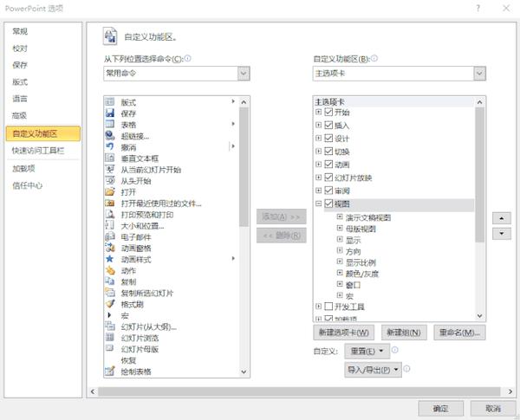Uncheck the 插入 tab checkbox

pos(328,125)
